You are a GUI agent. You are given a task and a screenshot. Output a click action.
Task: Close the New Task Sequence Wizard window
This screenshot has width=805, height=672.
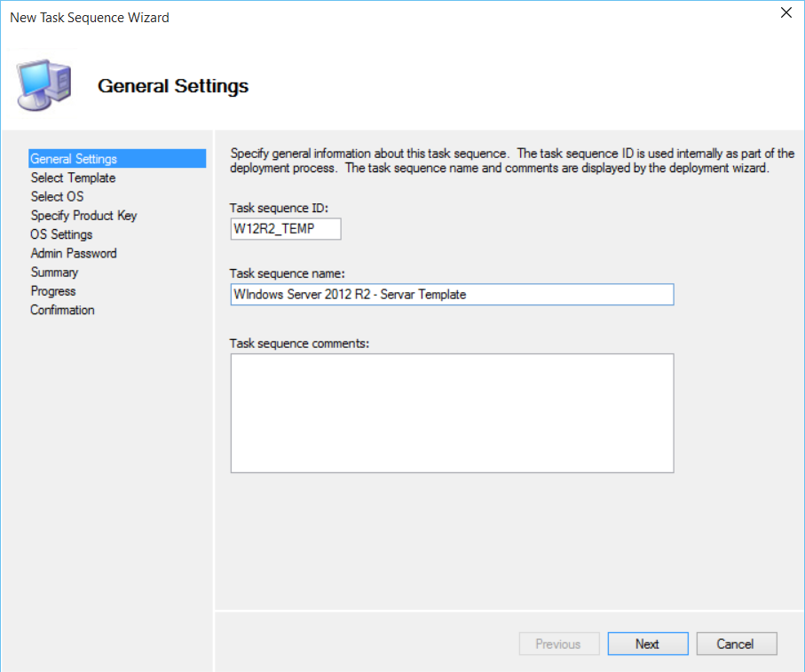pyautogui.click(x=785, y=13)
